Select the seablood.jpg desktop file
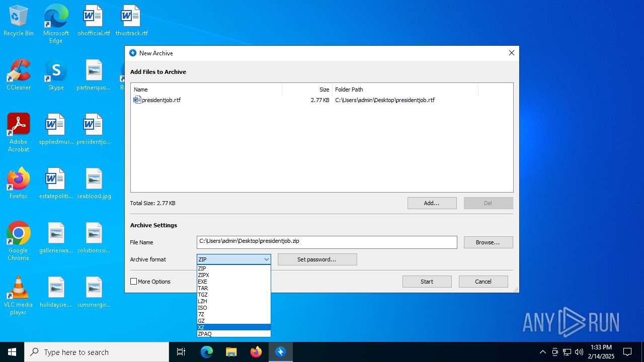 94,184
